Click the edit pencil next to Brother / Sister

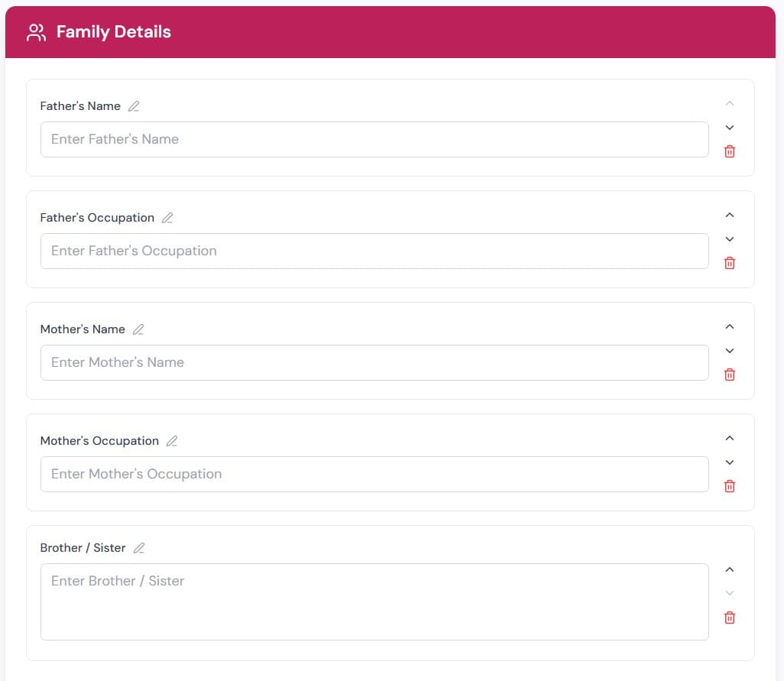139,547
